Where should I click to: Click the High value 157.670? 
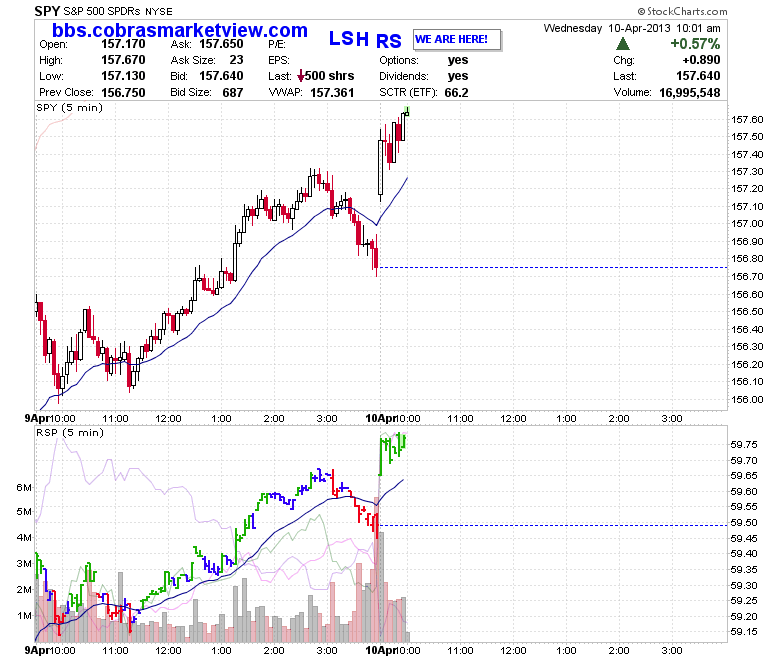(x=123, y=60)
